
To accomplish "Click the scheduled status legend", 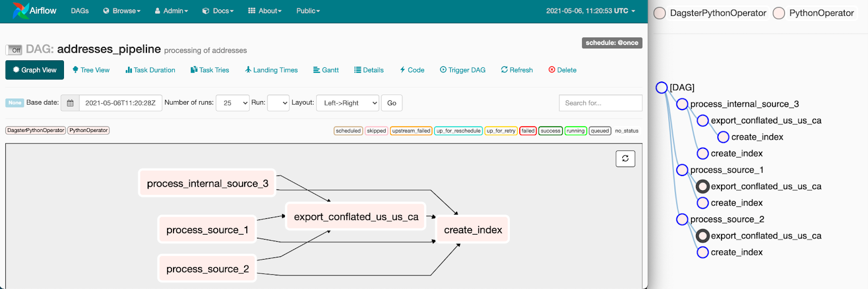I will pos(348,131).
